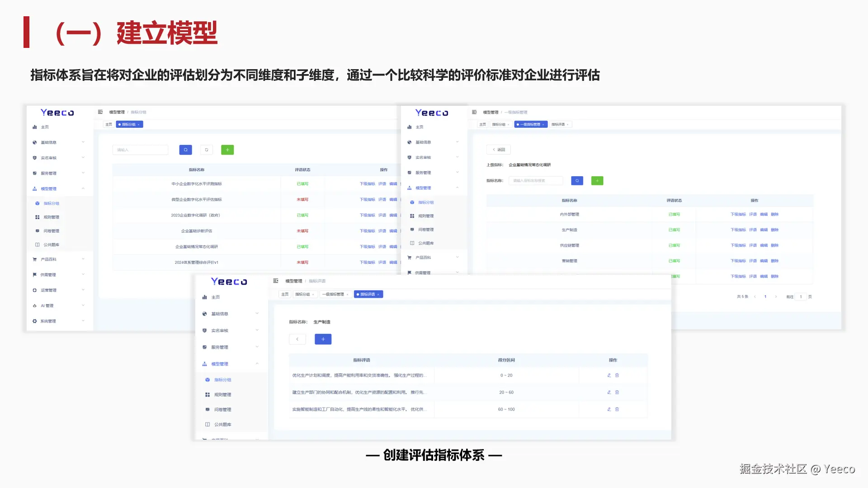Image resolution: width=868 pixels, height=488 pixels.
Task: Click edit pencil icon in 0 ~ 20 row
Action: coord(609,375)
